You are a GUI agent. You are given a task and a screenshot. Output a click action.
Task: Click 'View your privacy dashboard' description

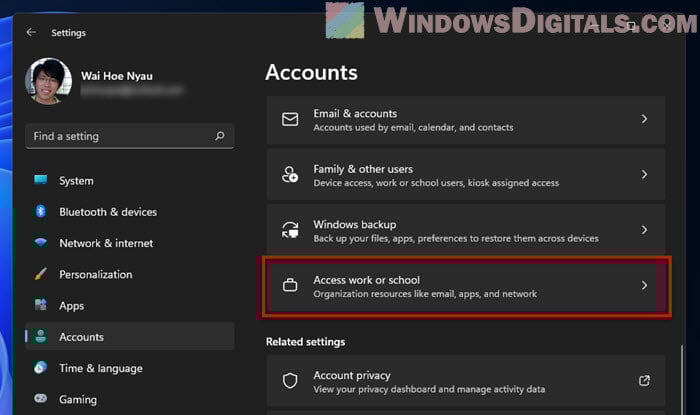pyautogui.click(x=429, y=389)
